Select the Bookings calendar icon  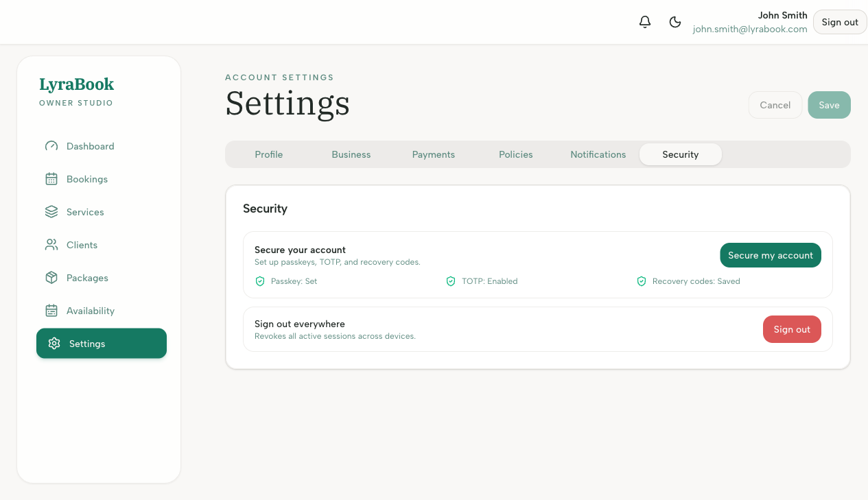pos(51,178)
